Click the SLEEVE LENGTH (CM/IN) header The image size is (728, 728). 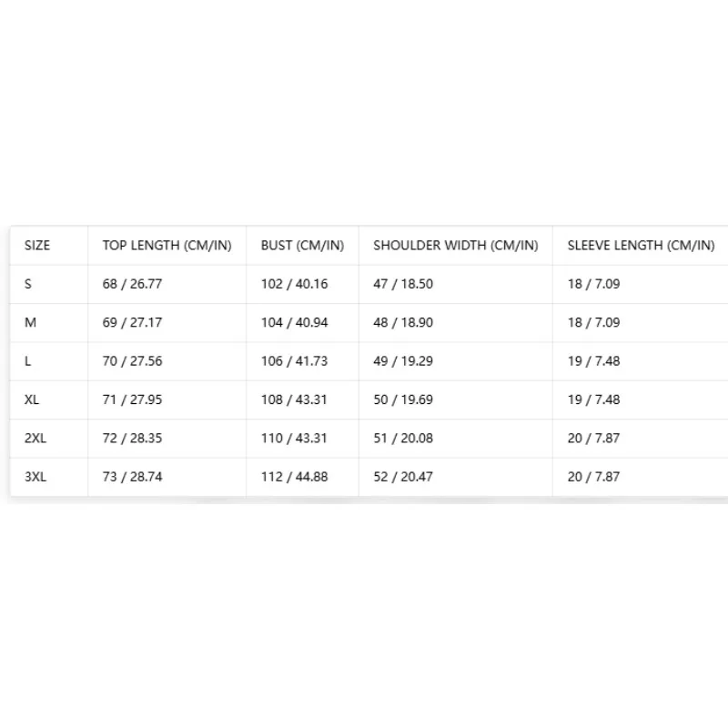click(641, 245)
